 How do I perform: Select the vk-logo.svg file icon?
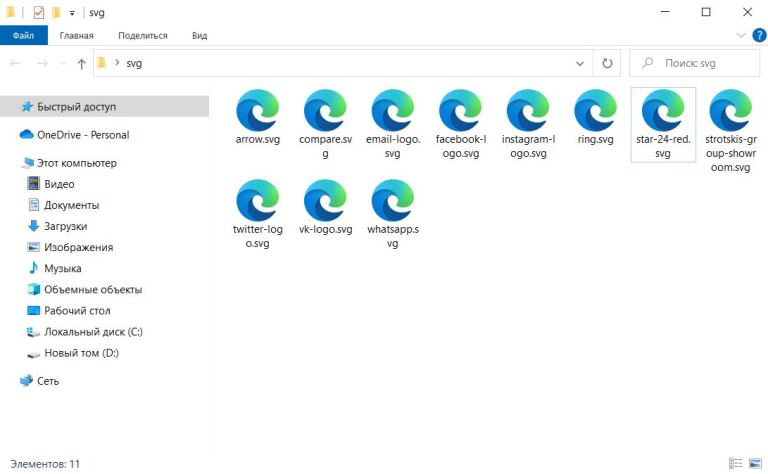coord(325,200)
